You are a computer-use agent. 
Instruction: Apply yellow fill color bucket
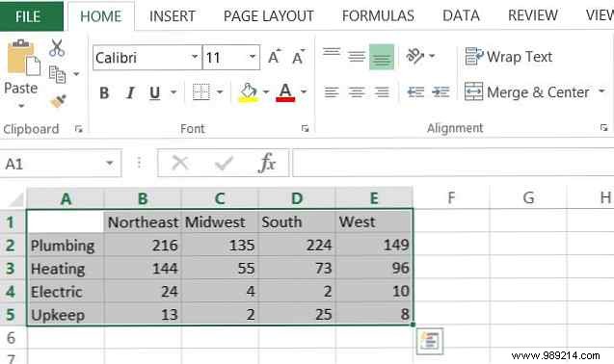[249, 92]
